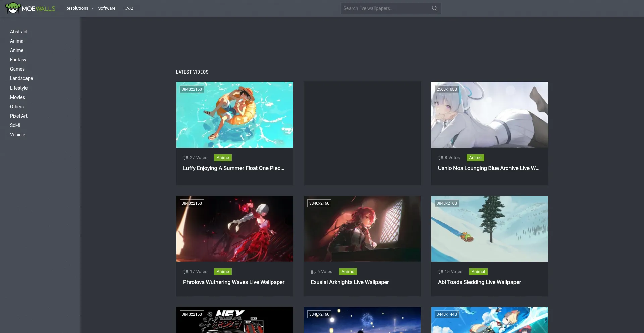The image size is (644, 333).
Task: Click 3840x2160 badge on Luffy thumbnail
Action: [192, 89]
